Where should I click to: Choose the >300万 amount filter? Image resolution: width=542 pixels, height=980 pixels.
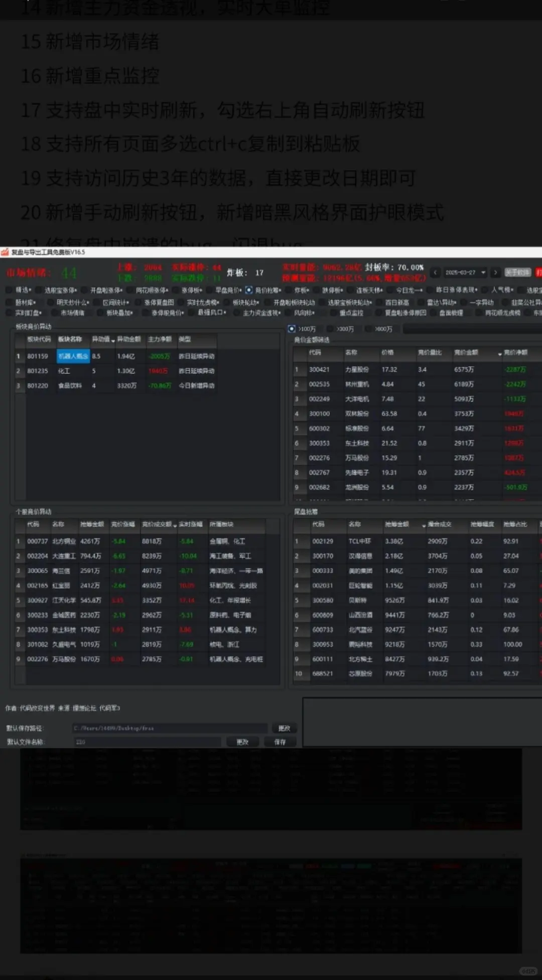341,329
